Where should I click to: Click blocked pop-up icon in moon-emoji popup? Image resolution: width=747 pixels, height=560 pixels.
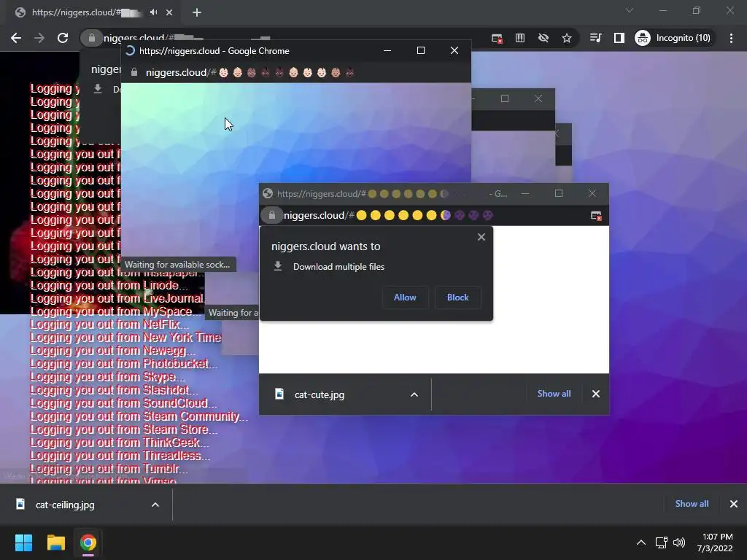(596, 216)
